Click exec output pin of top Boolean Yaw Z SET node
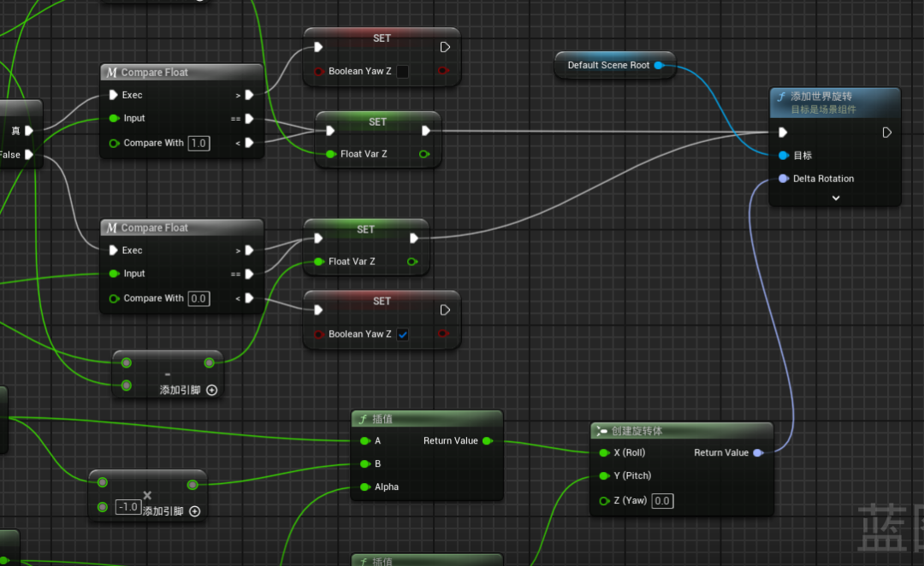The width and height of the screenshot is (924, 566). click(x=445, y=47)
